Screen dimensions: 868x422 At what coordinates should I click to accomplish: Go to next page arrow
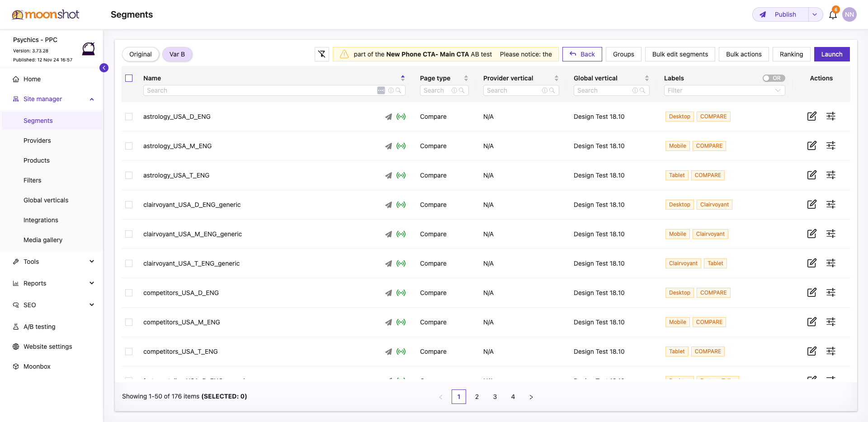click(x=531, y=397)
